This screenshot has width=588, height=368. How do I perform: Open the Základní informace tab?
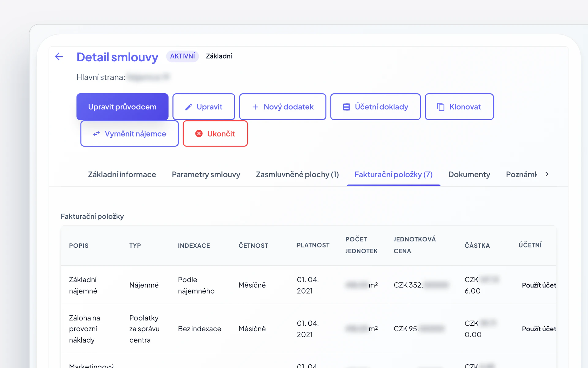click(122, 174)
